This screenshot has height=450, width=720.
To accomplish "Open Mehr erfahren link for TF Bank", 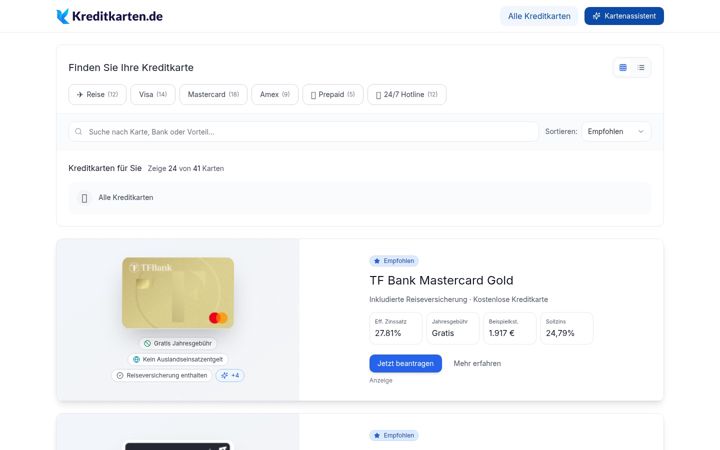I will (x=477, y=364).
